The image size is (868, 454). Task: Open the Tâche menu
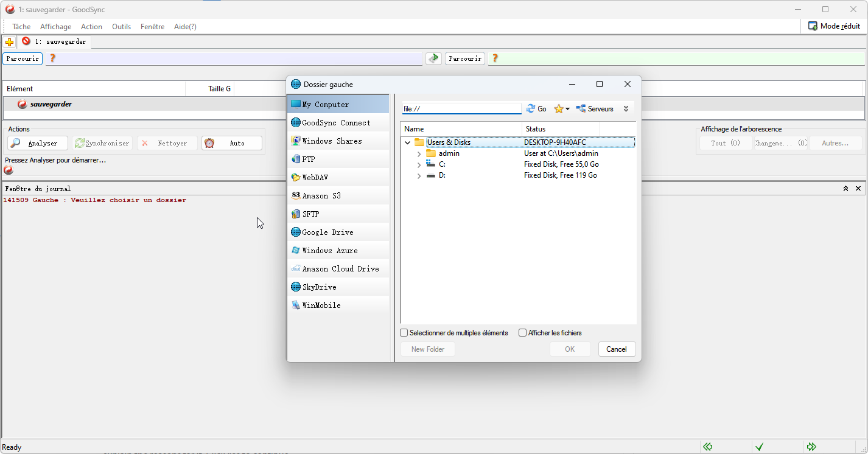click(x=21, y=27)
